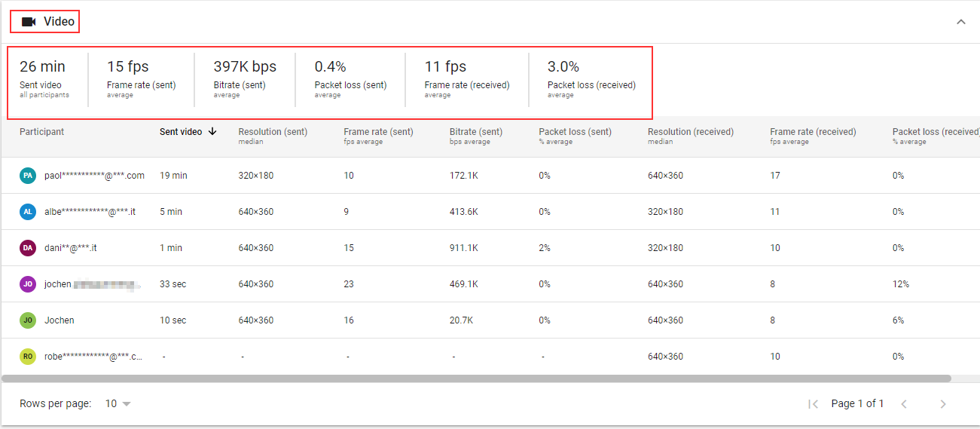Click the Page 1 of 1 indicator

[x=857, y=403]
